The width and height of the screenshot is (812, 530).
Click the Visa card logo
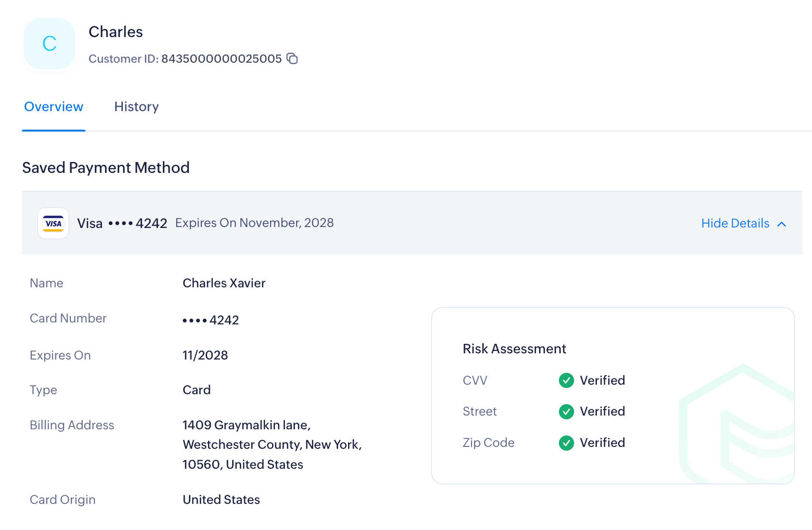[53, 223]
